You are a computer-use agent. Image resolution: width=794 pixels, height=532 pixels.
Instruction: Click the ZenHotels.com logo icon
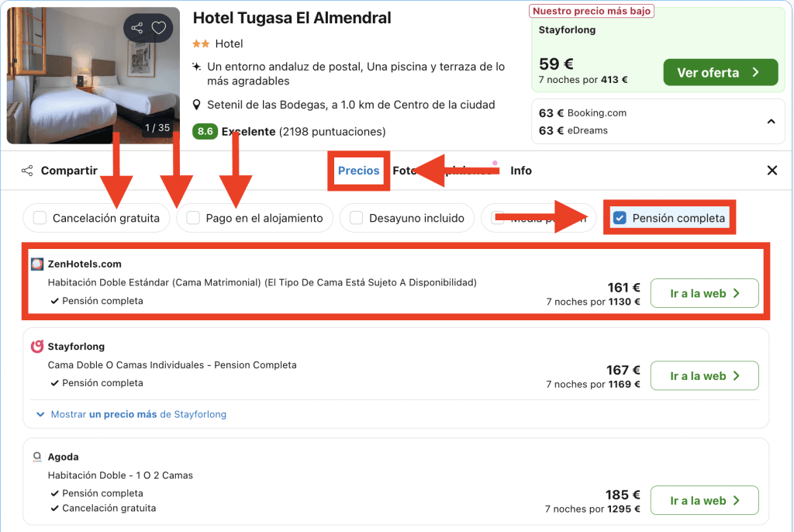pyautogui.click(x=37, y=264)
